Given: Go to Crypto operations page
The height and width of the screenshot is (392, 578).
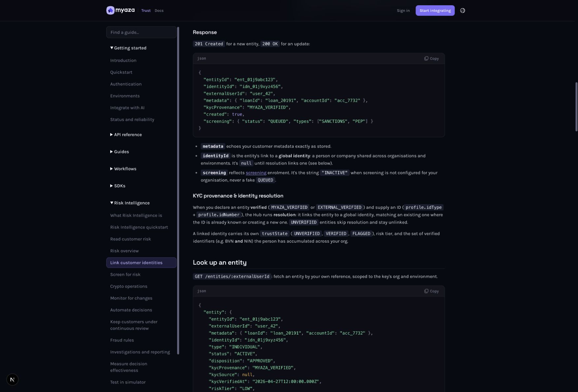Looking at the screenshot, I should click(129, 286).
